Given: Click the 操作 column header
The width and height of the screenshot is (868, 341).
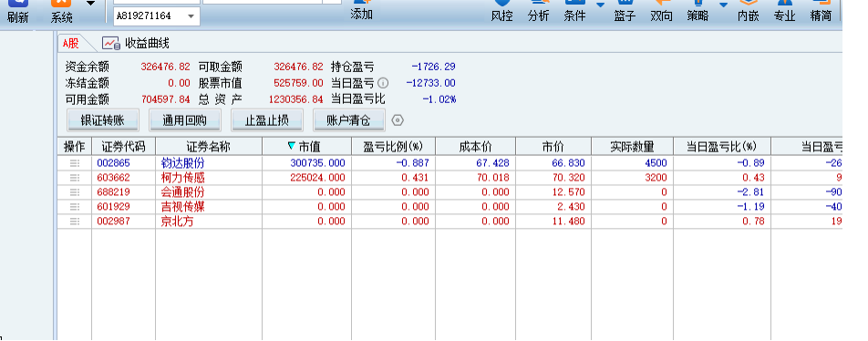Looking at the screenshot, I should pos(74,147).
